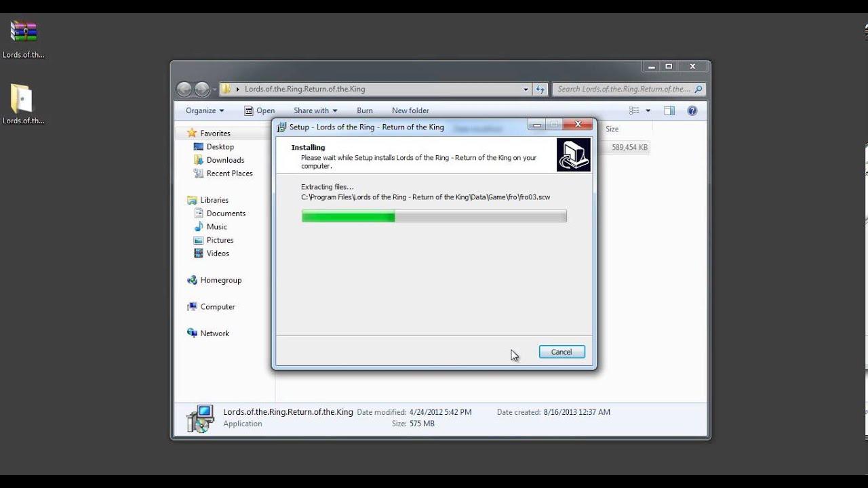Open the view options dropdown arrow

click(648, 110)
